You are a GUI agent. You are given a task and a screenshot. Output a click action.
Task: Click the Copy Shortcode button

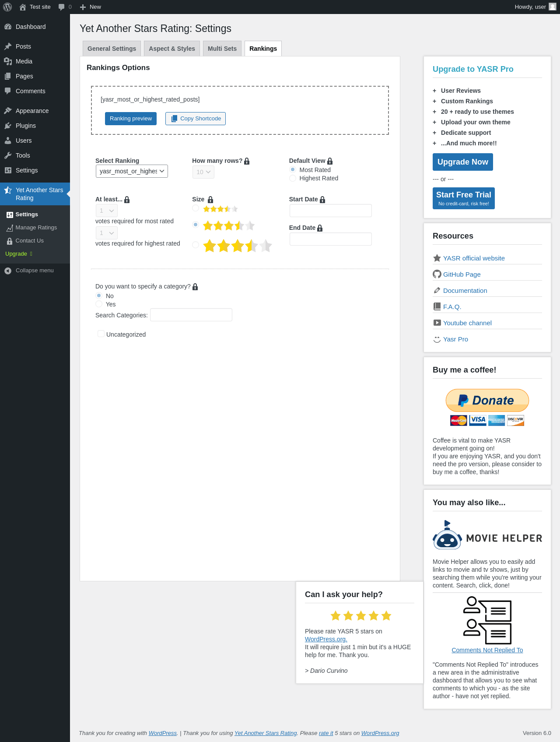(196, 119)
